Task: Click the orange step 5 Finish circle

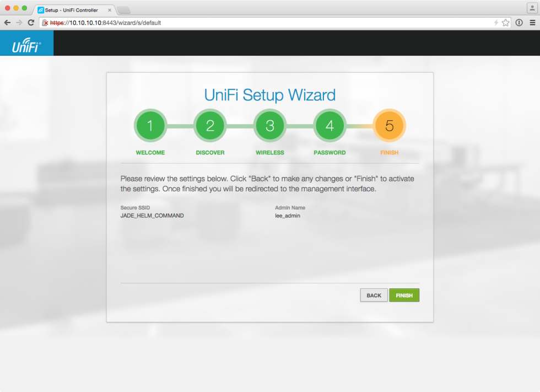Action: [x=390, y=125]
